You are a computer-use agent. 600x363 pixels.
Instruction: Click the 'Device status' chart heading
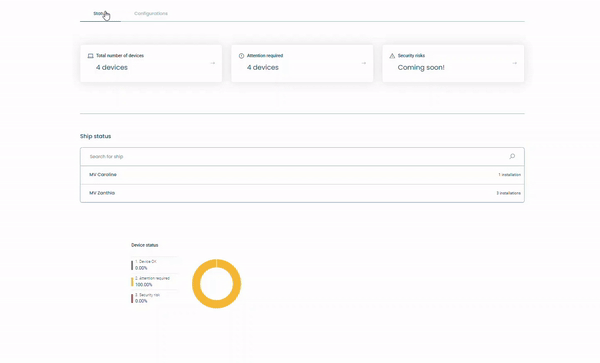(145, 245)
